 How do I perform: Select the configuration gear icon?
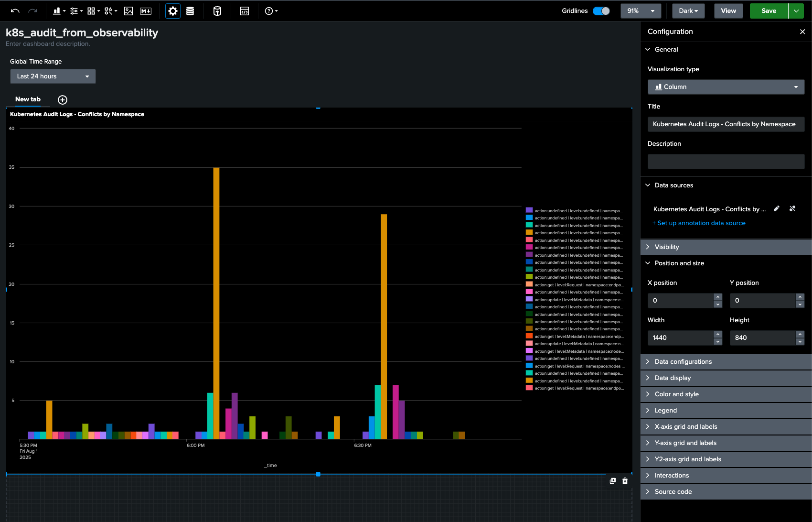(172, 11)
